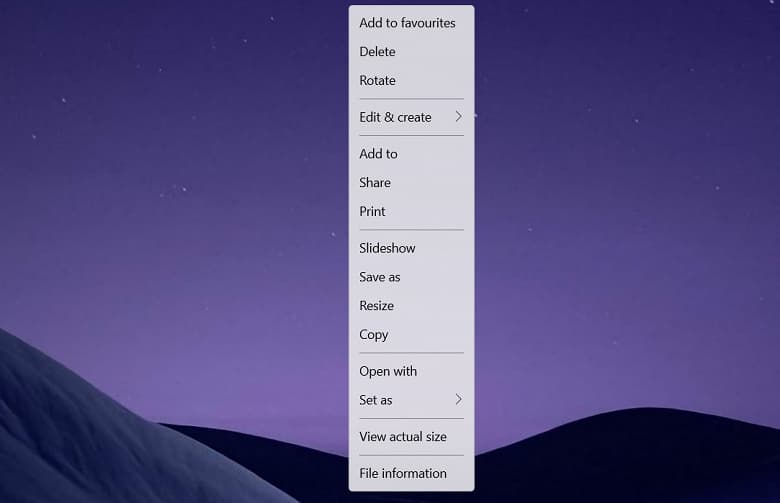Click the Resize menu entry

[376, 306]
